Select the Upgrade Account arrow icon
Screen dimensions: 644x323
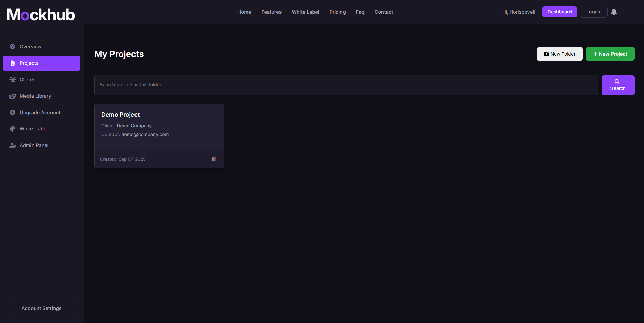(x=13, y=112)
